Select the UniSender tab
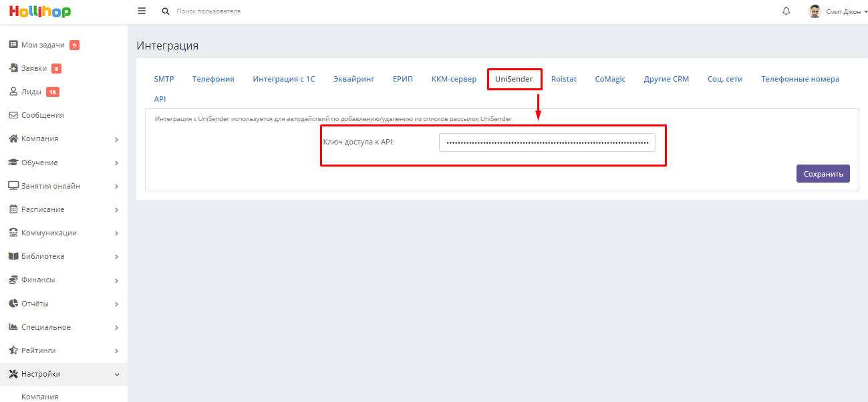This screenshot has width=868, height=402. tap(514, 79)
